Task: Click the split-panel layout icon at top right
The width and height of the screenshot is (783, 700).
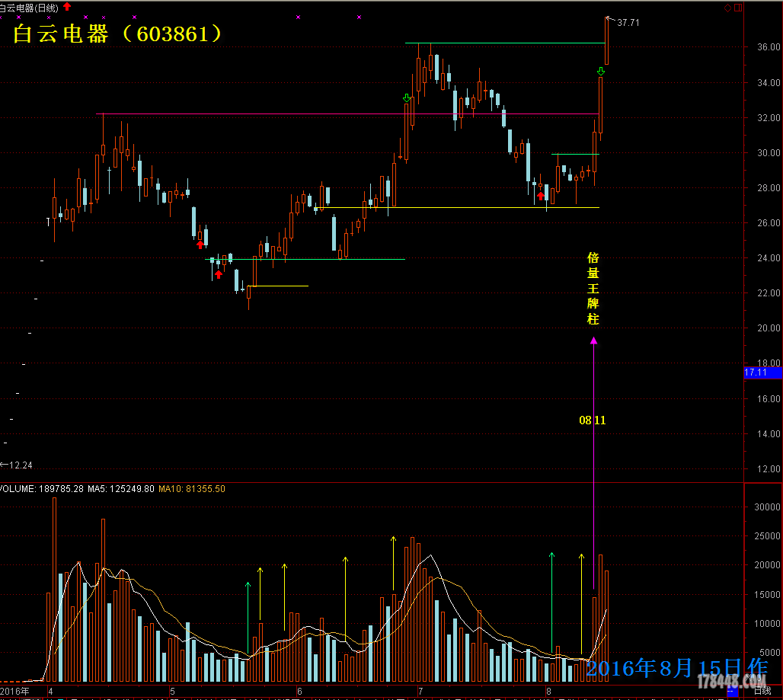Action: point(738,8)
